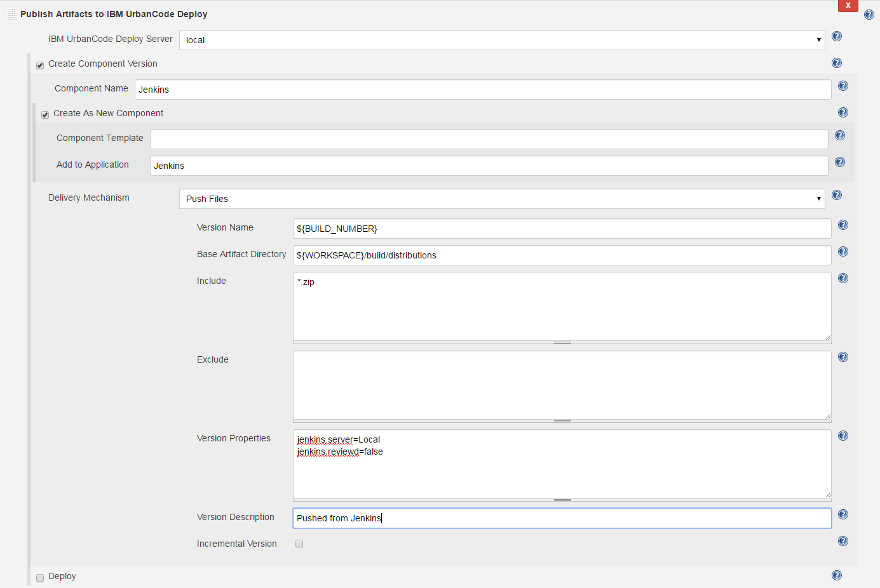Show help for Component Template
The width and height of the screenshot is (880, 588).
tap(840, 136)
